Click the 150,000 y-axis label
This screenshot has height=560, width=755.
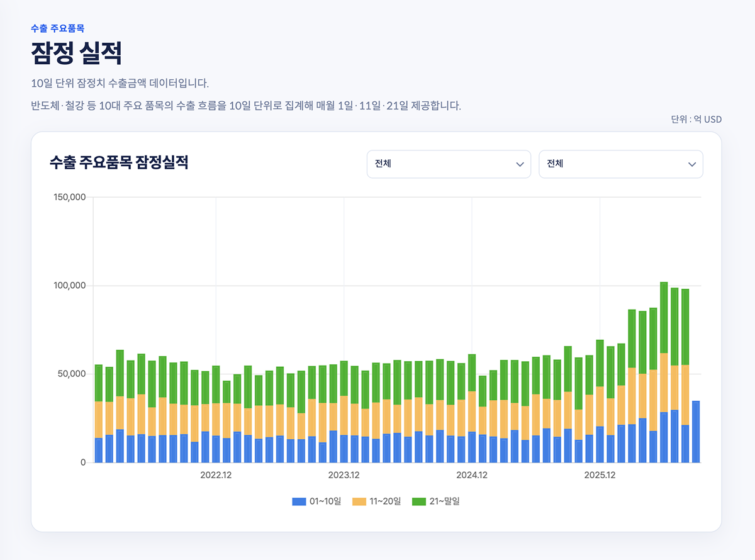pos(68,197)
